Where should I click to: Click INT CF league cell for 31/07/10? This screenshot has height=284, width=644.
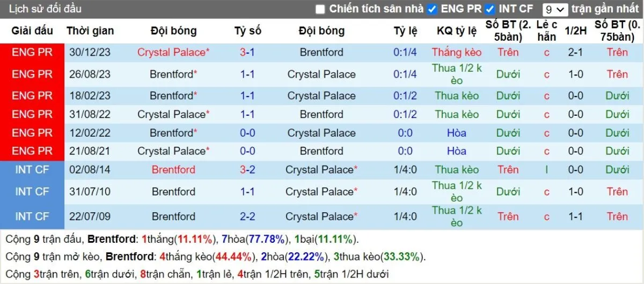coord(32,192)
